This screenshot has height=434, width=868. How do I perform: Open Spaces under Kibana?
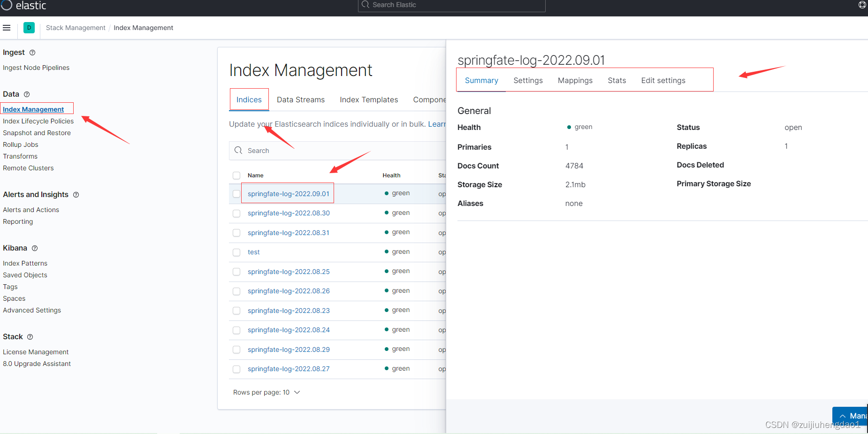(14, 298)
